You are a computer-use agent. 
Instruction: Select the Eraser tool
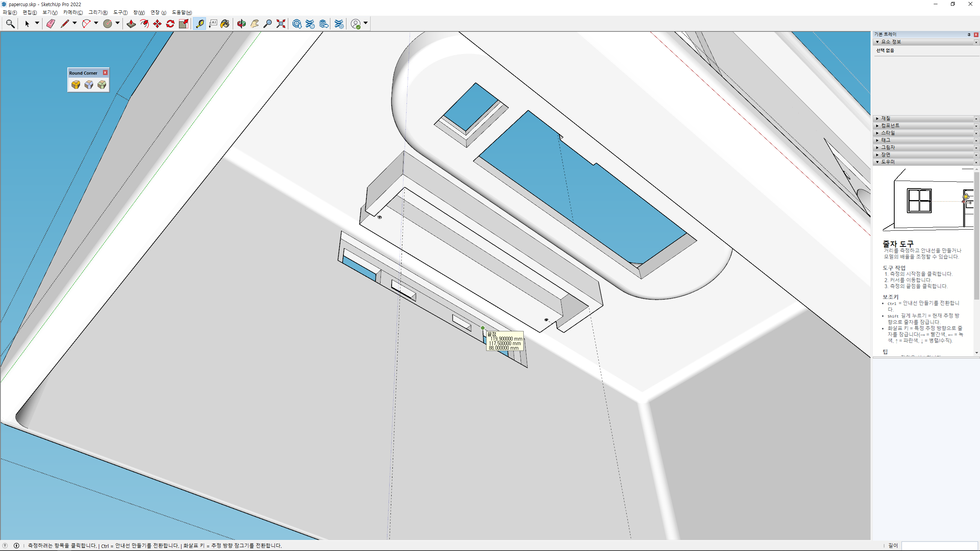[51, 24]
